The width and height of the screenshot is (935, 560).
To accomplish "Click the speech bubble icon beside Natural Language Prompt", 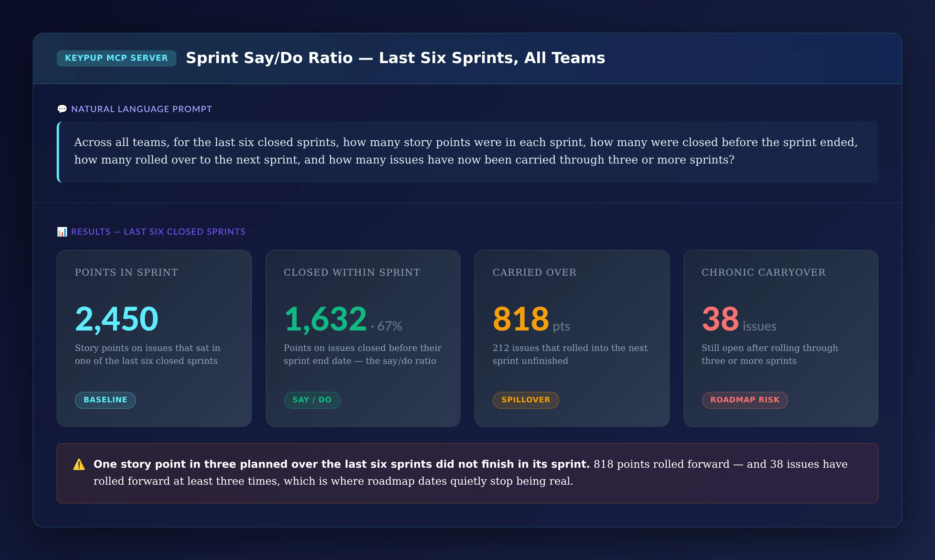I will [x=62, y=109].
